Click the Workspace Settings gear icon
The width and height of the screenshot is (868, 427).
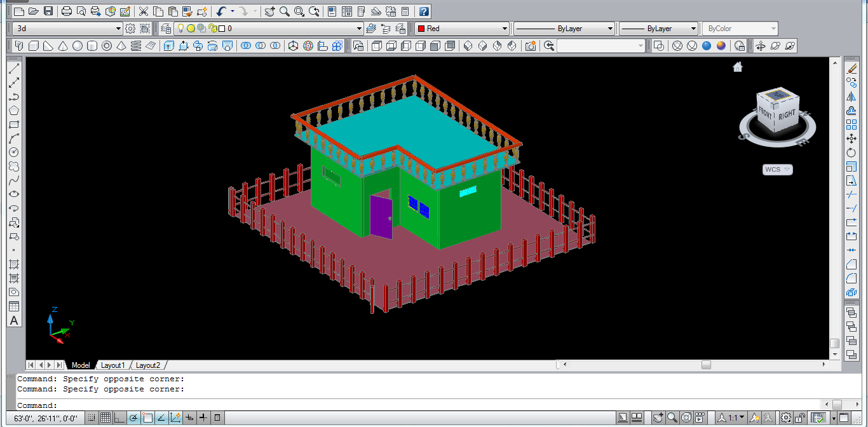130,29
